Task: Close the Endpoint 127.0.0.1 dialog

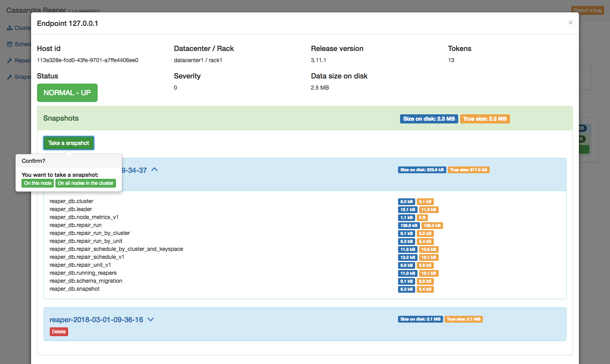Action: [570, 23]
